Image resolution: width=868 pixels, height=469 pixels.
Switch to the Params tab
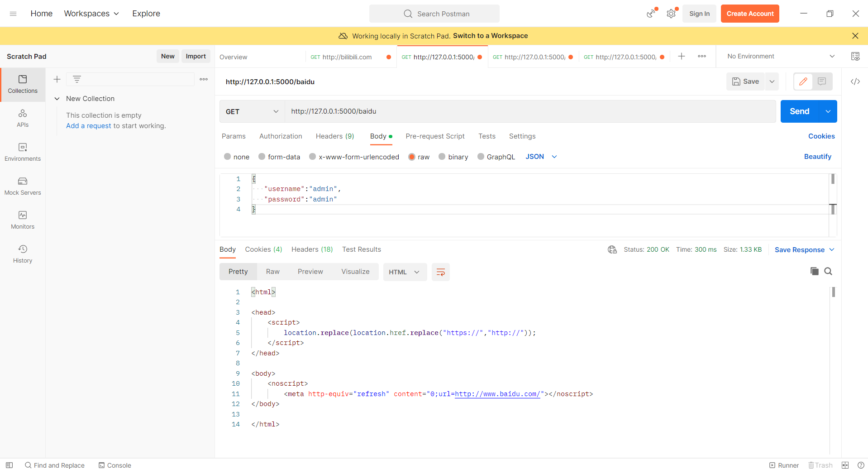(234, 136)
